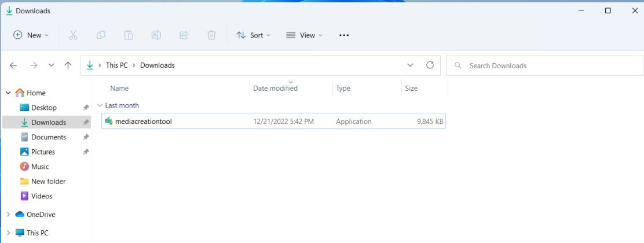Click the pin icon beside Pictures
This screenshot has height=243, width=644.
click(86, 152)
